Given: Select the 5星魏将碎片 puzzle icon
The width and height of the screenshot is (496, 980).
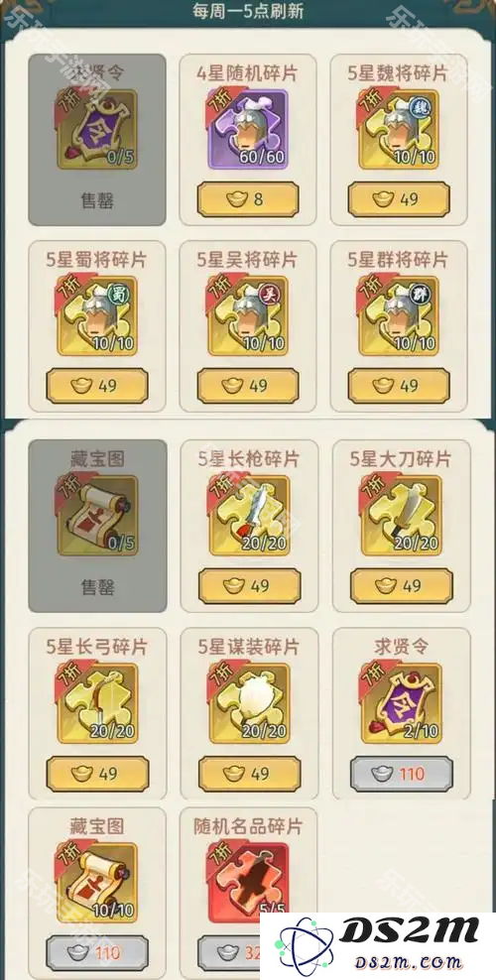Looking at the screenshot, I should 399,129.
